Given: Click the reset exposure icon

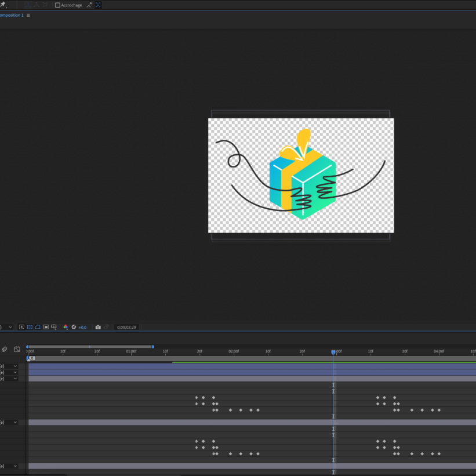Looking at the screenshot, I should [74, 327].
